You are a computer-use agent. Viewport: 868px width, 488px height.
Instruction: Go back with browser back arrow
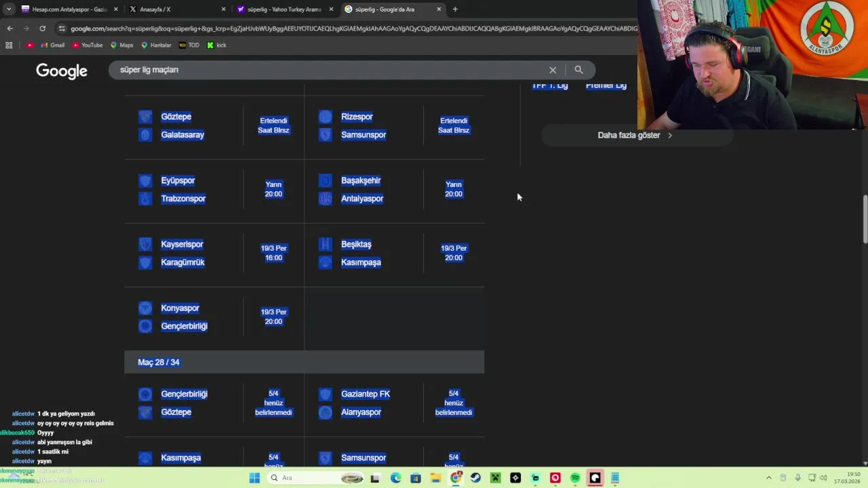9,28
